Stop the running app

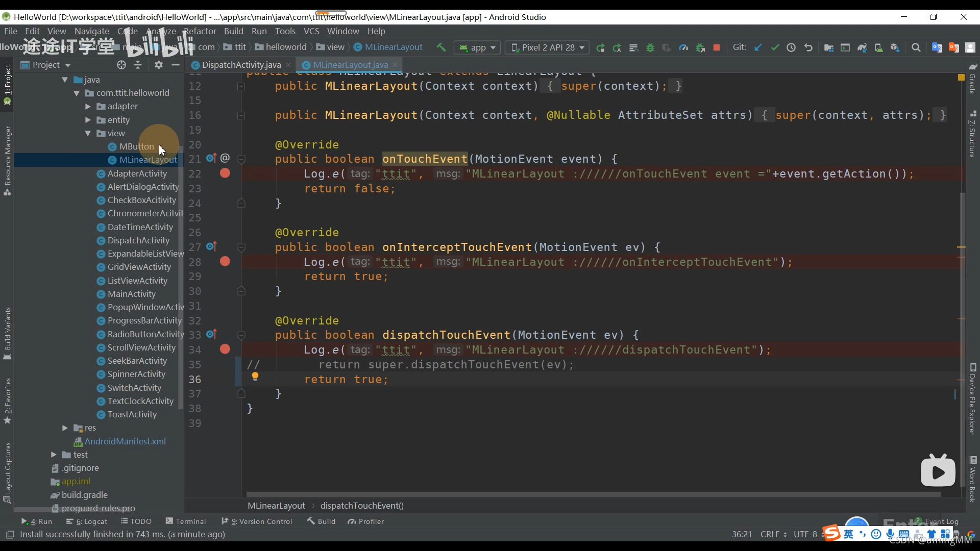[x=717, y=47]
